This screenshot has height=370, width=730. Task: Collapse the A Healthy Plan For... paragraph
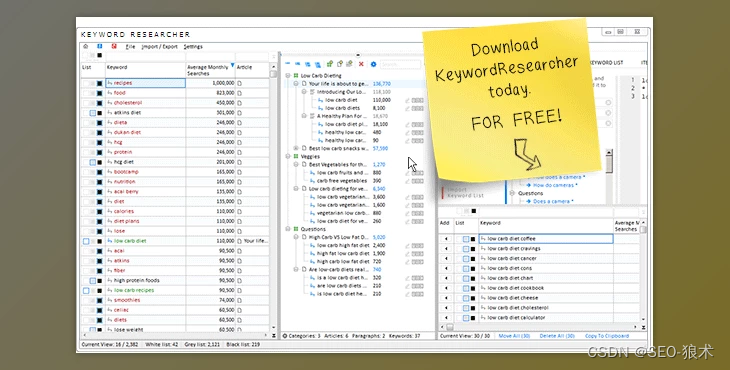tap(304, 116)
